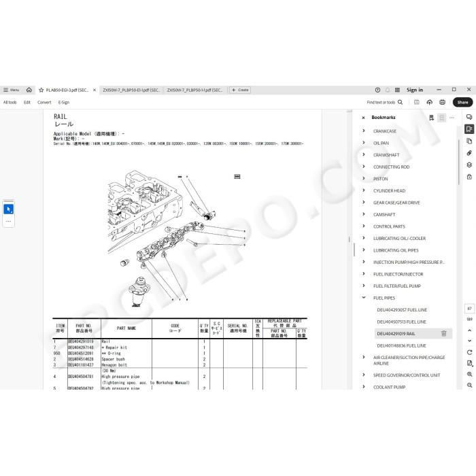The height and width of the screenshot is (476, 476).
Task: Expand the CAMSHAFT bookmark
Action: pyautogui.click(x=364, y=214)
